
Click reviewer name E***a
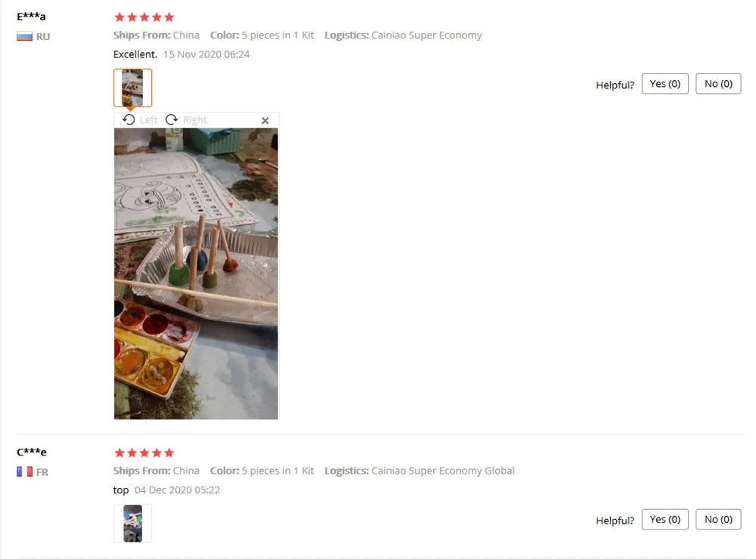pyautogui.click(x=31, y=17)
